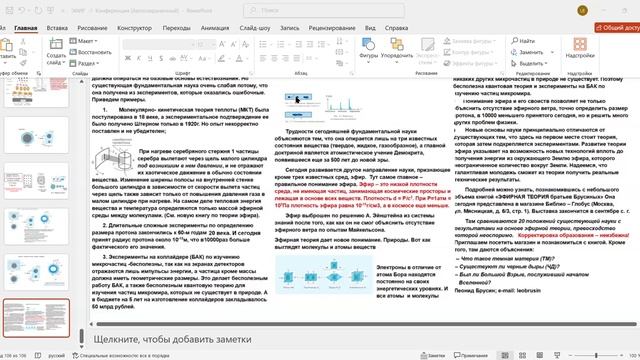Screen dimensions: 640x360
Task: Open the font name combo box
Action: pos(158,44)
